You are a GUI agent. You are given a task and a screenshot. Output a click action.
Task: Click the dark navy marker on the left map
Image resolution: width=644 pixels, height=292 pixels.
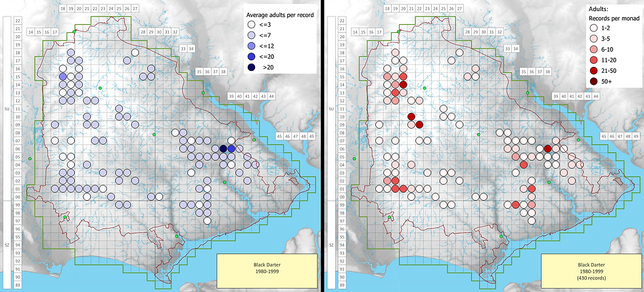tap(223, 148)
